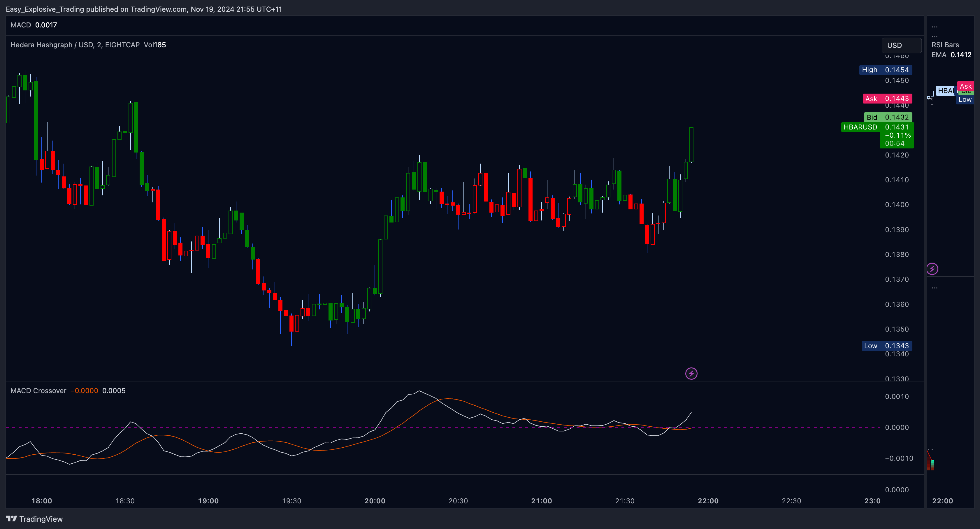Click the orange -0.0000 MACD Crossover value

(x=84, y=390)
